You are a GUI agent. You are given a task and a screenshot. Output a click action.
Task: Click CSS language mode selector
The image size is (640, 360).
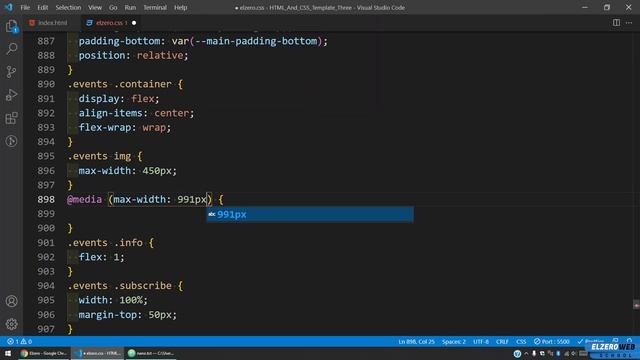[521, 341]
